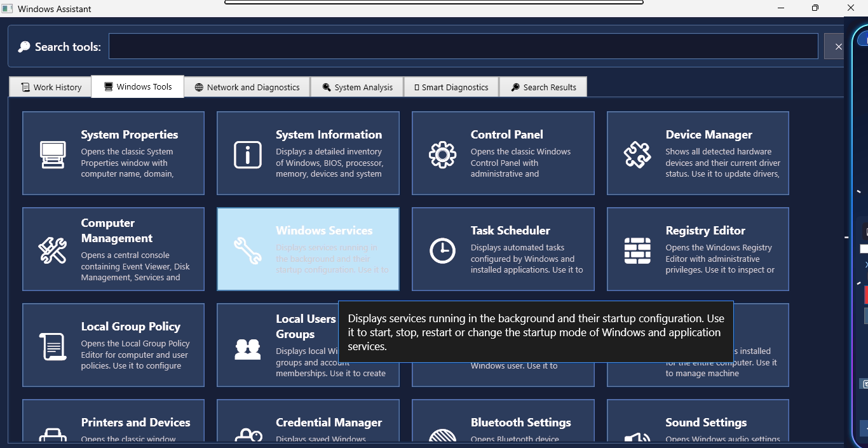
Task: Click System Information description text
Action: click(329, 163)
